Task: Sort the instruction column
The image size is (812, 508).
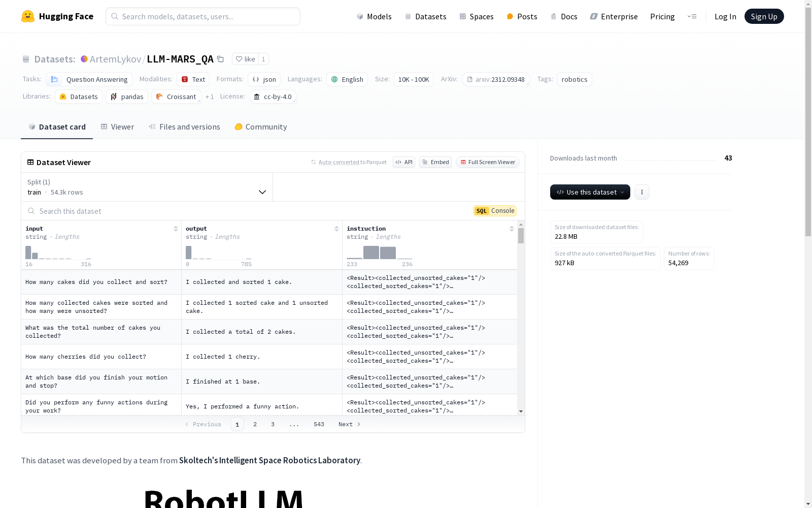Action: pyautogui.click(x=512, y=229)
